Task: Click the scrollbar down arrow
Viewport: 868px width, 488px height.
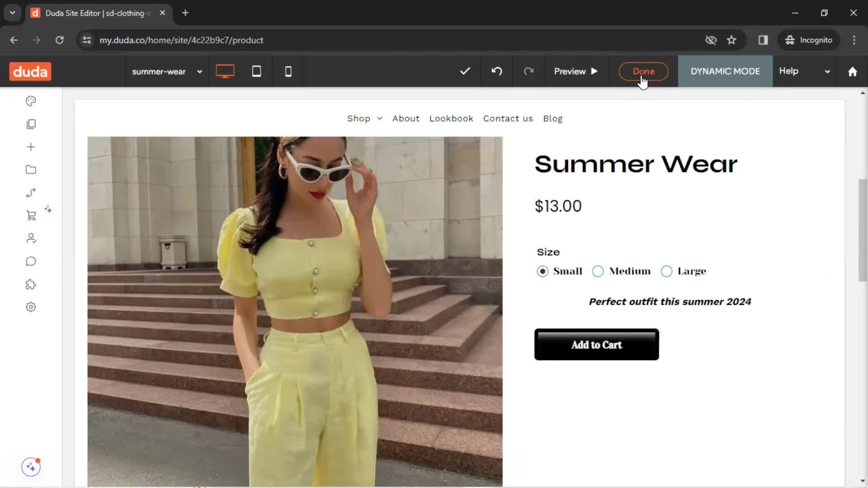Action: tap(863, 482)
